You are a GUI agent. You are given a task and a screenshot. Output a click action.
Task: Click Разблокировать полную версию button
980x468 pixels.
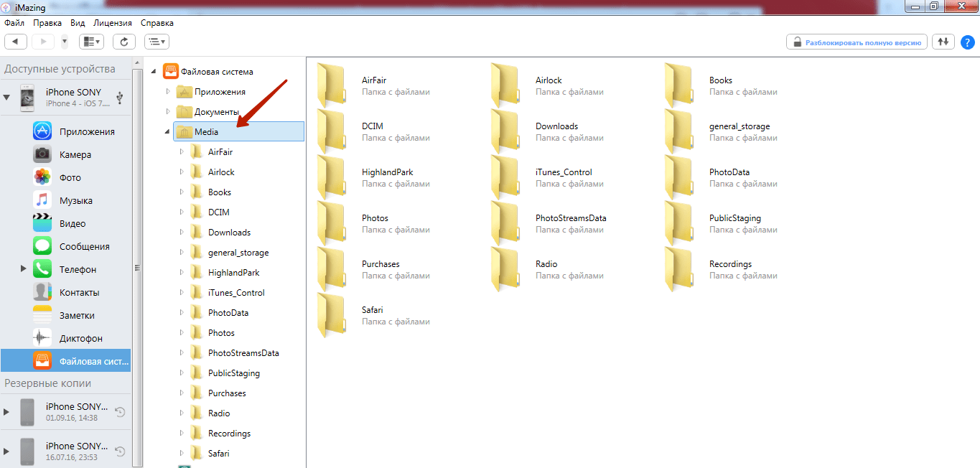tap(857, 42)
